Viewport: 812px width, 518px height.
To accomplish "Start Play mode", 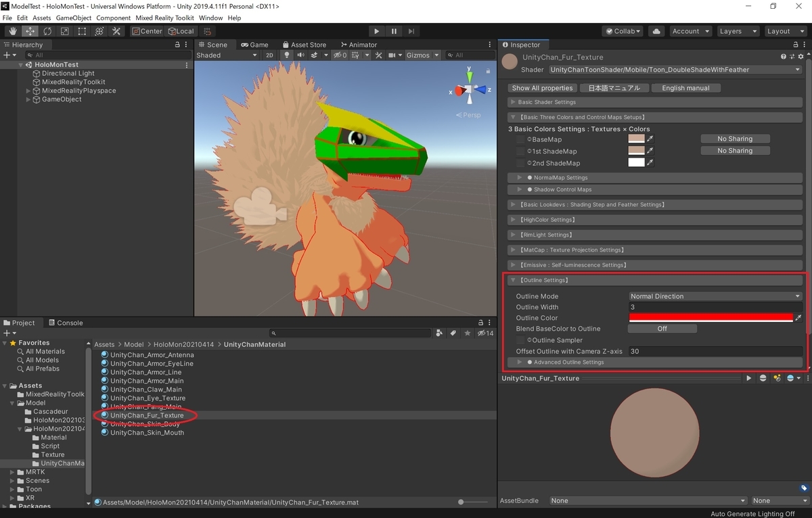I will [x=377, y=31].
